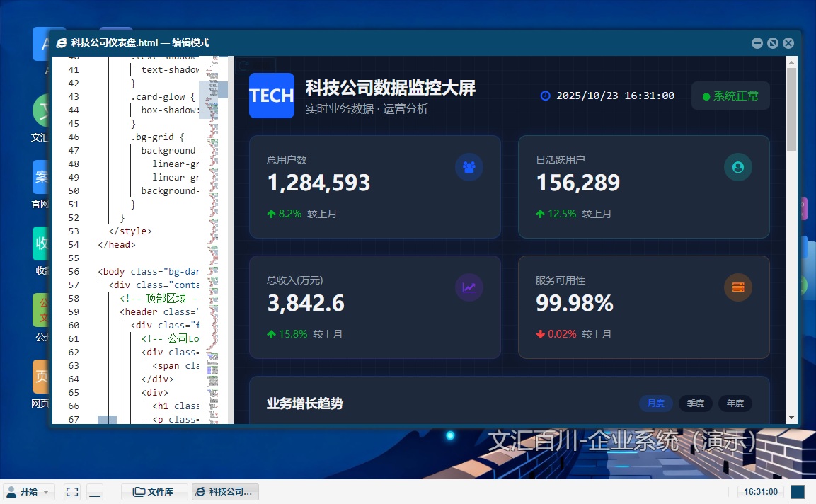Click the 系统正常 status button

pos(730,96)
